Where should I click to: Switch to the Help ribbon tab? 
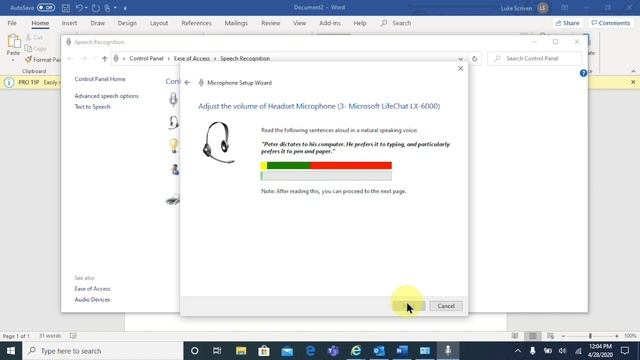(360, 23)
